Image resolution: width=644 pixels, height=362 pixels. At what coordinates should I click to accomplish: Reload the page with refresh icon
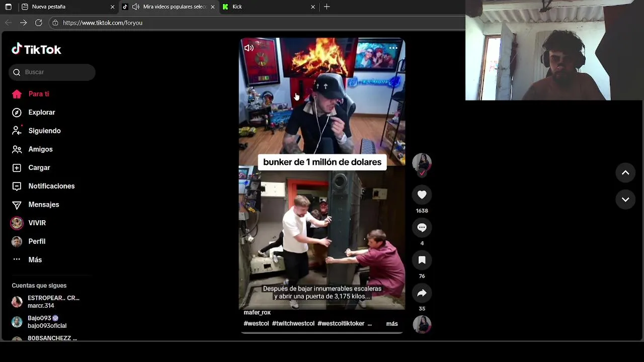coord(39,23)
